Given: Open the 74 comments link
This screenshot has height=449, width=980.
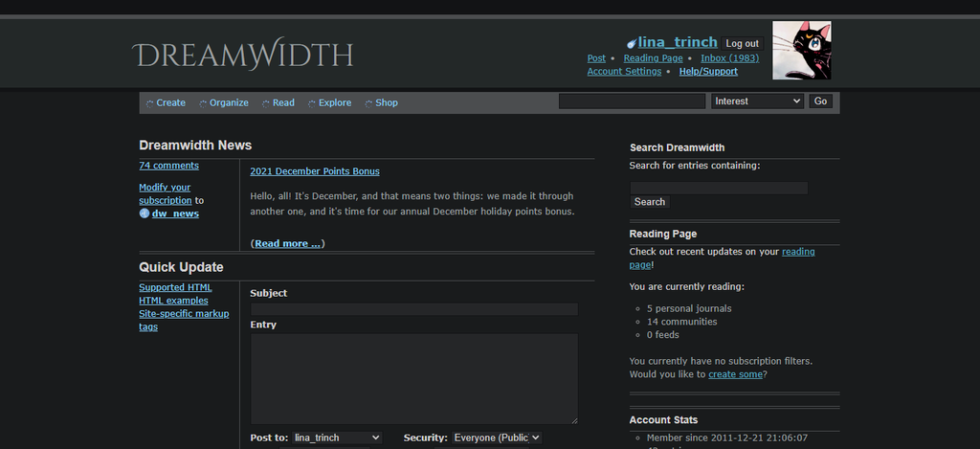Looking at the screenshot, I should [168, 166].
